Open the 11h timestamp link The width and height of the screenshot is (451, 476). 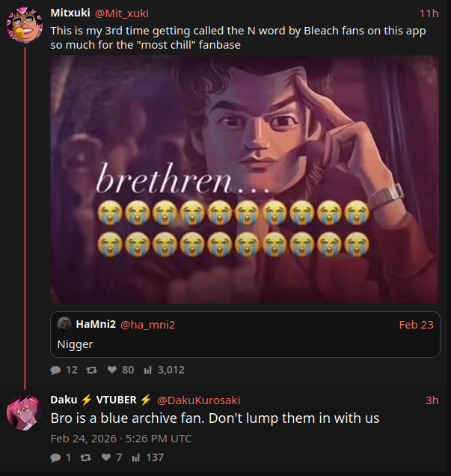point(429,13)
